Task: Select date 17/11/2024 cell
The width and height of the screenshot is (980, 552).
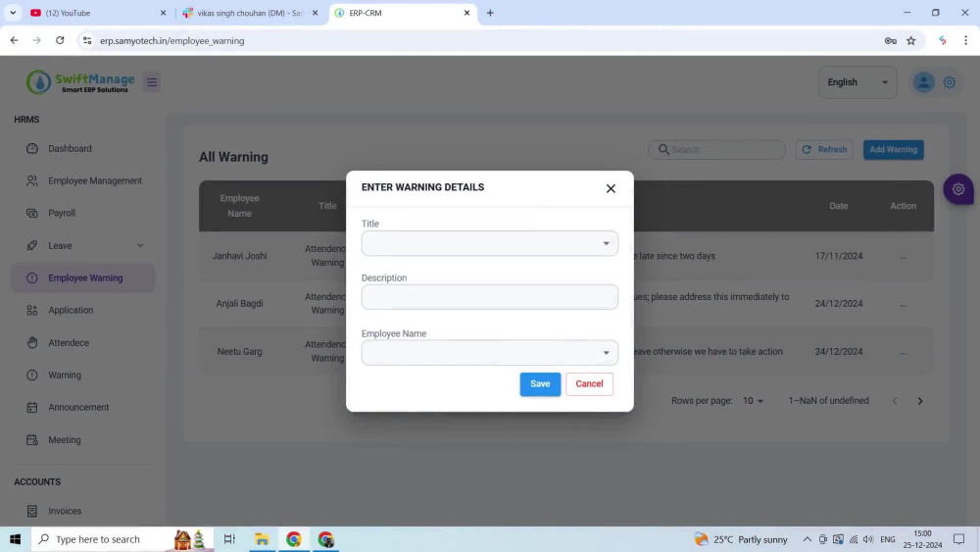Action: 839,256
